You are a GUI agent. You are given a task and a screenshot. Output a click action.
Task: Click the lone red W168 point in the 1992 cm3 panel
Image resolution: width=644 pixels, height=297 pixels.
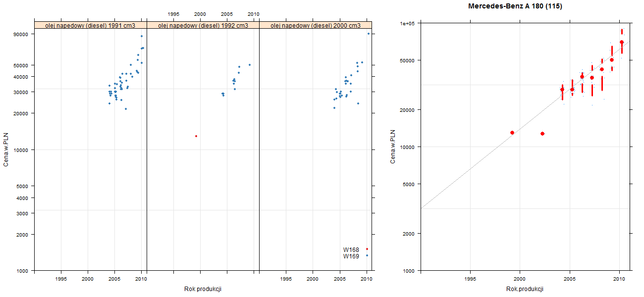coord(196,136)
